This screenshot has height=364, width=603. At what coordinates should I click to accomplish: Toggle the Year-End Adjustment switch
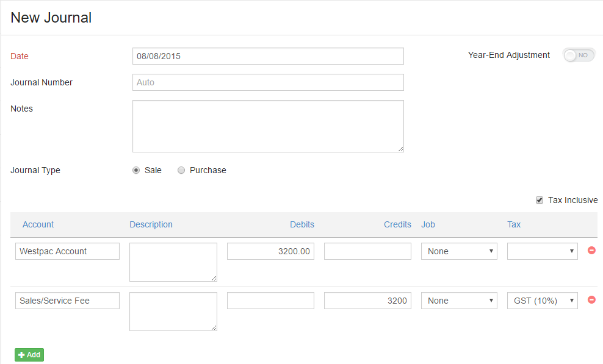coord(579,55)
